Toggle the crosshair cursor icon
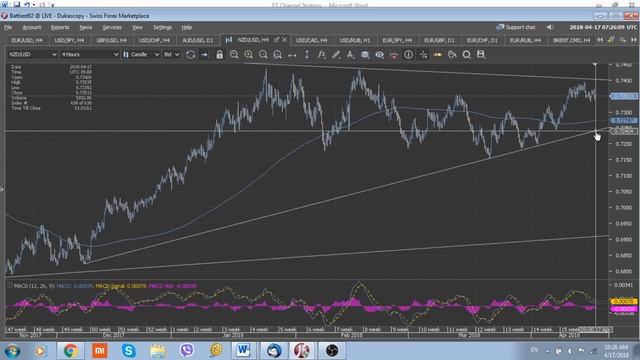This screenshot has height=360, width=640. click(423, 54)
